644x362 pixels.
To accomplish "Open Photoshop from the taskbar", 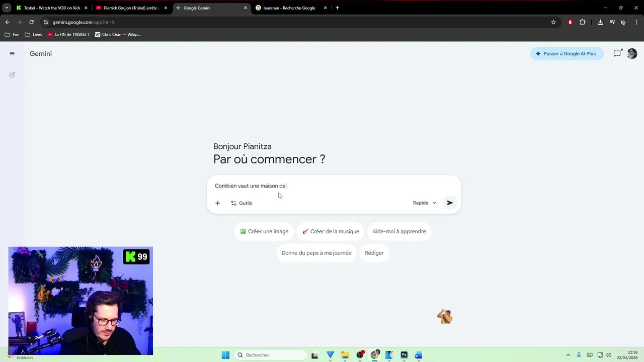I will (x=404, y=355).
